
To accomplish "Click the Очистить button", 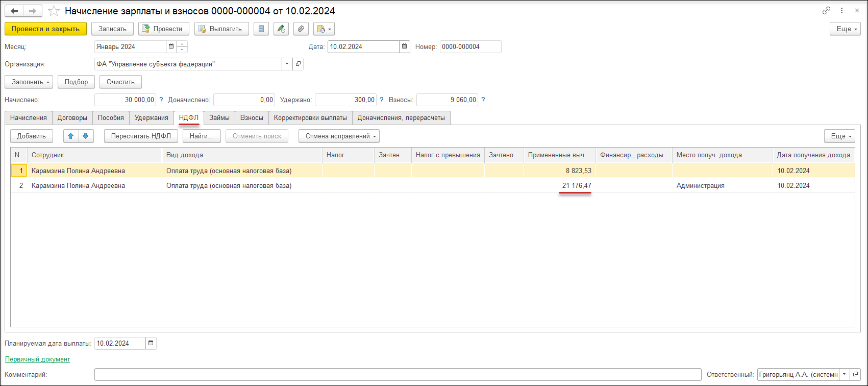I will [x=120, y=82].
